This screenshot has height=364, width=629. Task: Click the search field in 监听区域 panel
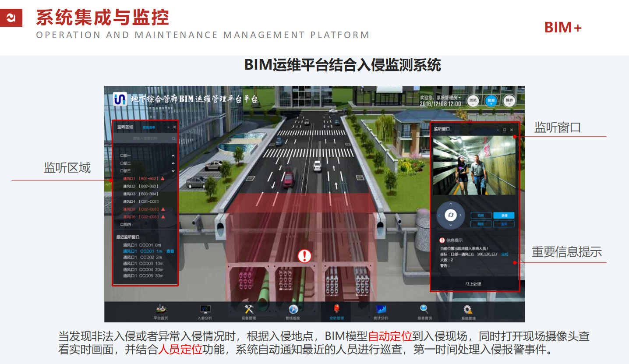145,138
